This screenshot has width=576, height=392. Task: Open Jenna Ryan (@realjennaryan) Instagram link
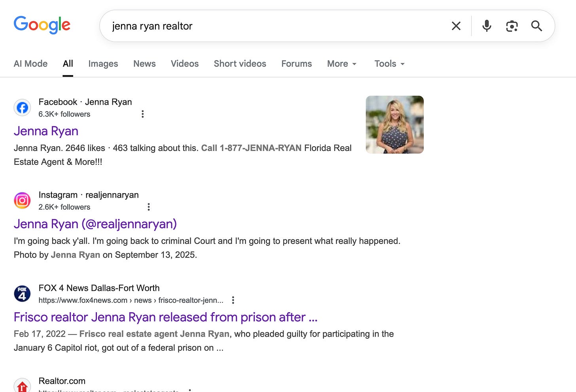95,224
